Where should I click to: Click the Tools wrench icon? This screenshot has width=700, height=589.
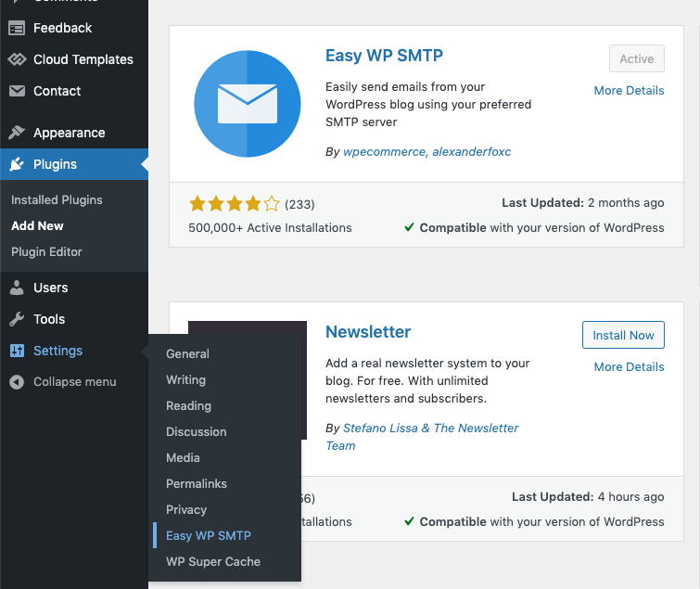click(17, 319)
